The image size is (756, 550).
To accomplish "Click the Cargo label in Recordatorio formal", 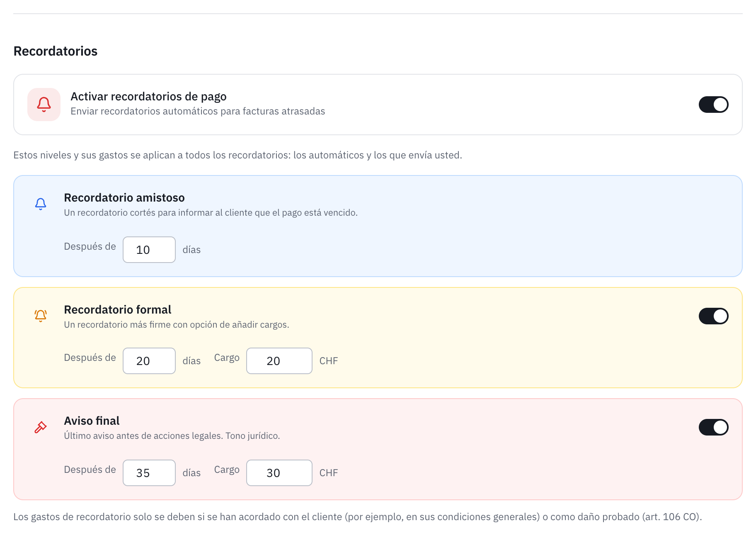I will (x=227, y=358).
